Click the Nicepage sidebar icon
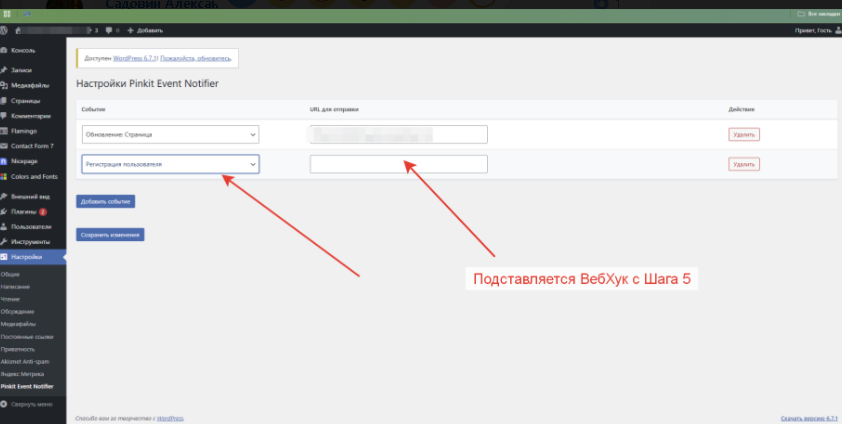This screenshot has width=842, height=424. click(4, 161)
